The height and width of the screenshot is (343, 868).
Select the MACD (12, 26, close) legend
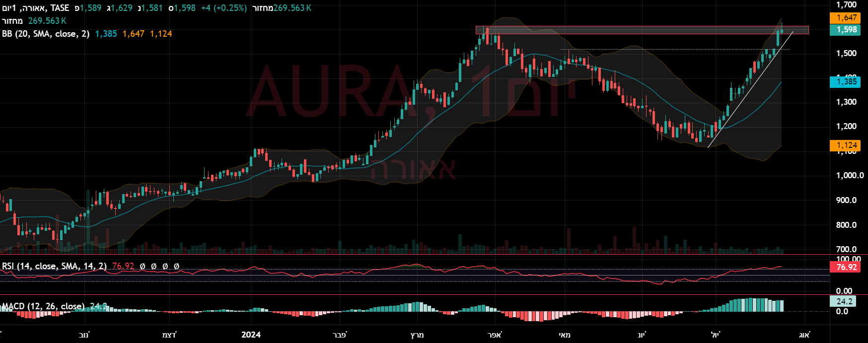(x=43, y=306)
